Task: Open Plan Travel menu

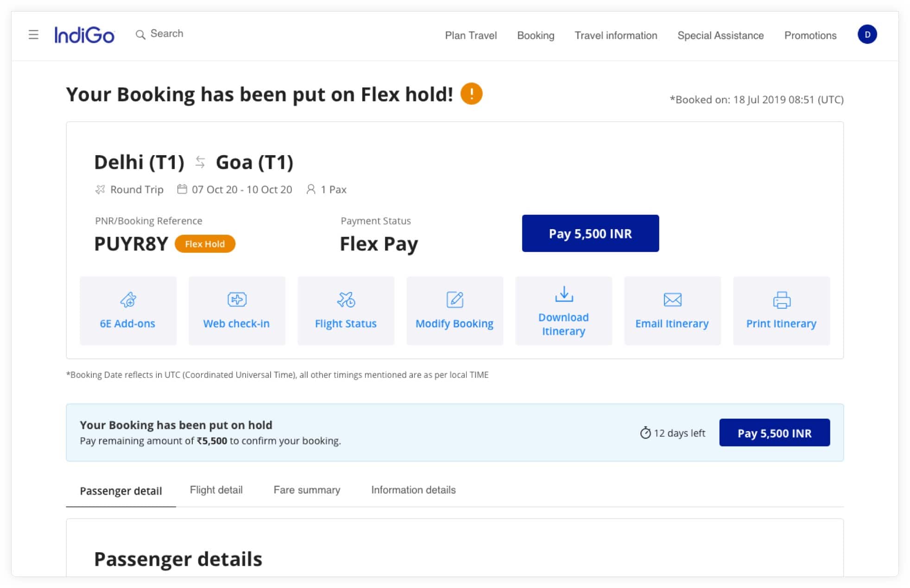Action: (471, 36)
